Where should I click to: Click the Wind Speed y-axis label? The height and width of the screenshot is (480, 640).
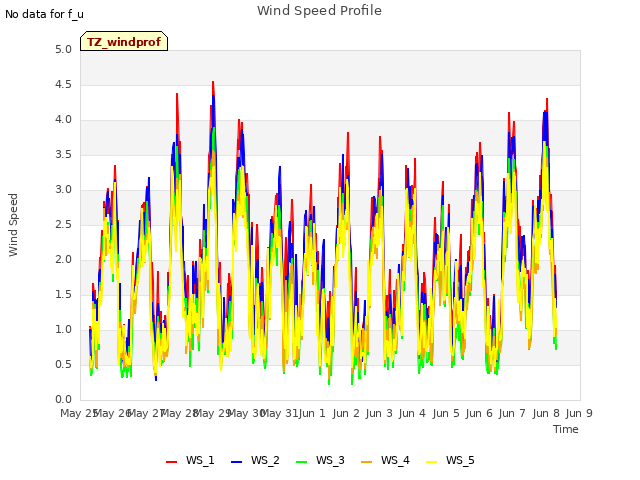[x=13, y=225]
